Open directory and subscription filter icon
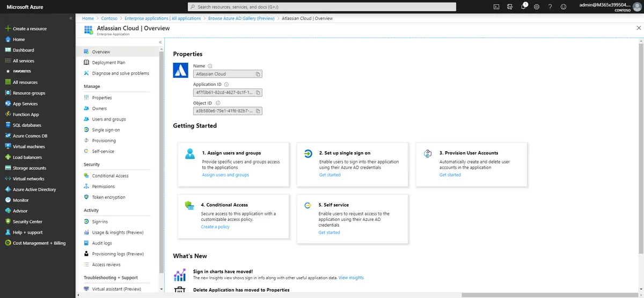This screenshot has height=298, width=644. point(510,6)
